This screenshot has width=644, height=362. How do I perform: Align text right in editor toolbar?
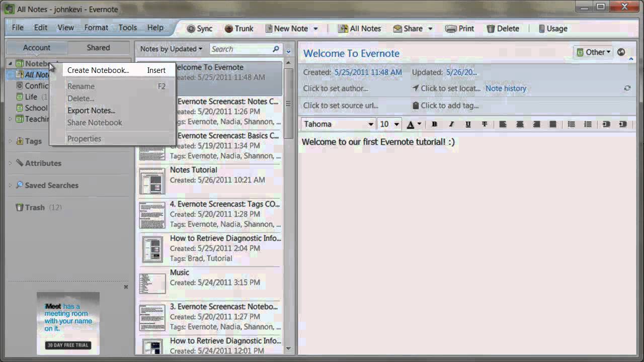coord(536,124)
